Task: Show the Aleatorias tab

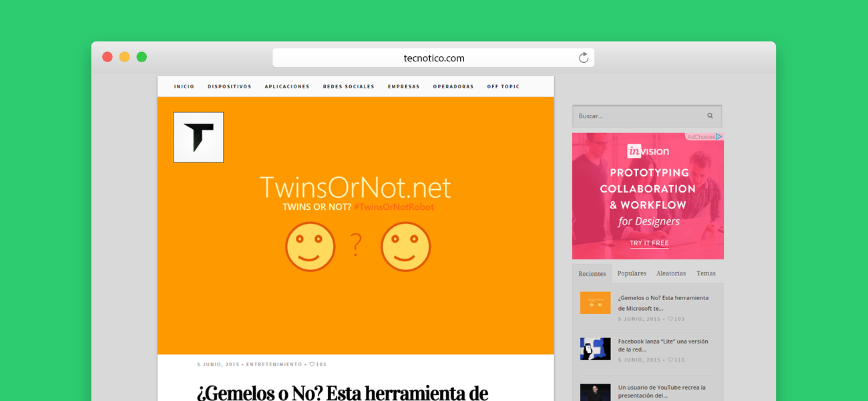Action: click(671, 273)
